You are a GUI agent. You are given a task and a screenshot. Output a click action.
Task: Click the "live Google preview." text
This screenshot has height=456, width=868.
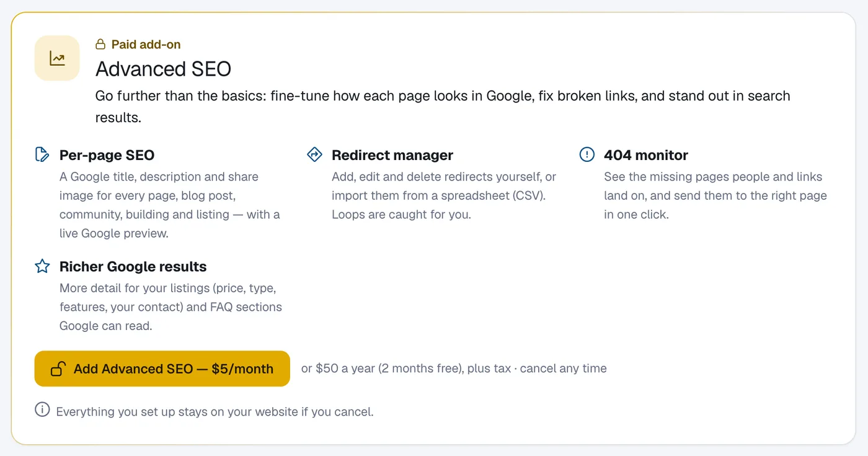tap(114, 233)
